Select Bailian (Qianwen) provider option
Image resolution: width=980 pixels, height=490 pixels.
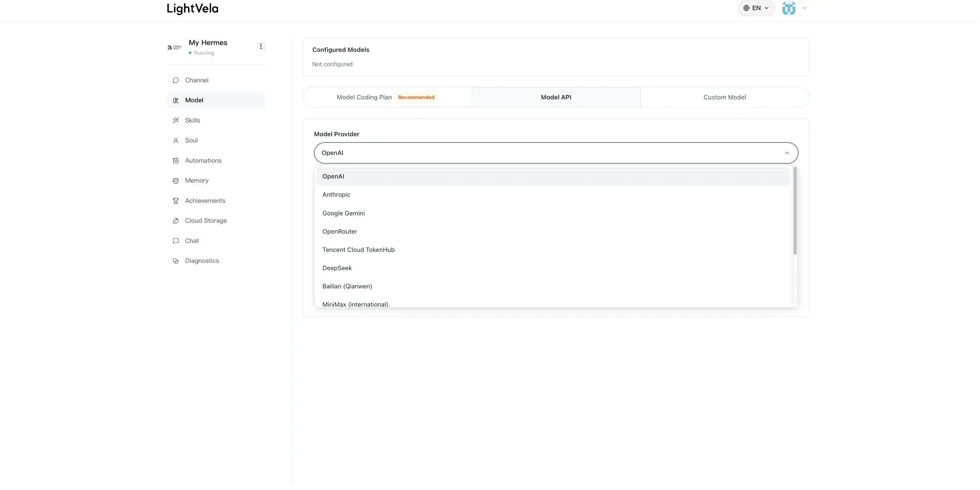pyautogui.click(x=553, y=286)
